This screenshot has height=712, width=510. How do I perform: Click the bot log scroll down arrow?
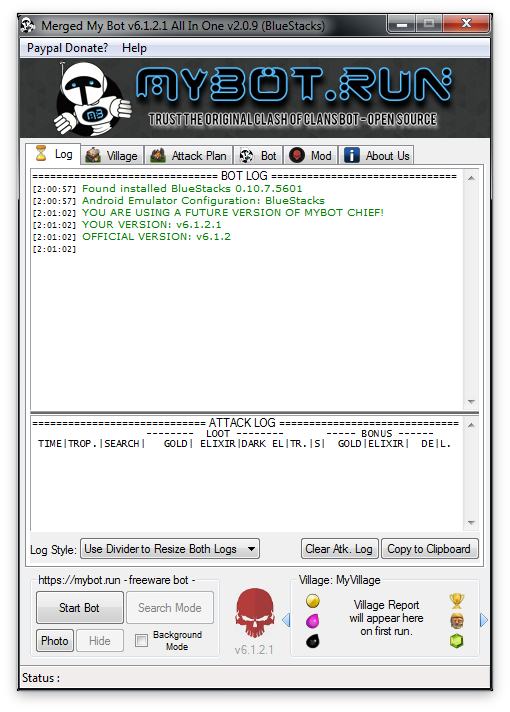[471, 402]
